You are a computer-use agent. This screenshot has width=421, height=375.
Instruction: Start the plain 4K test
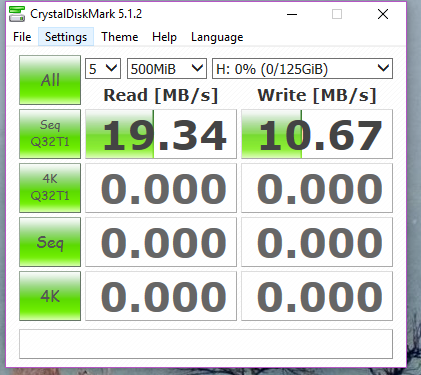pos(50,296)
